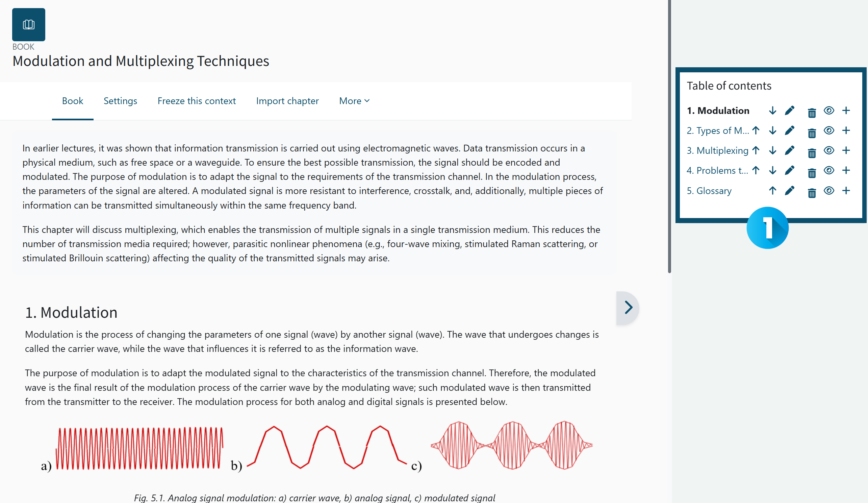The image size is (868, 503).
Task: Move Problems t... chapter down
Action: click(773, 170)
